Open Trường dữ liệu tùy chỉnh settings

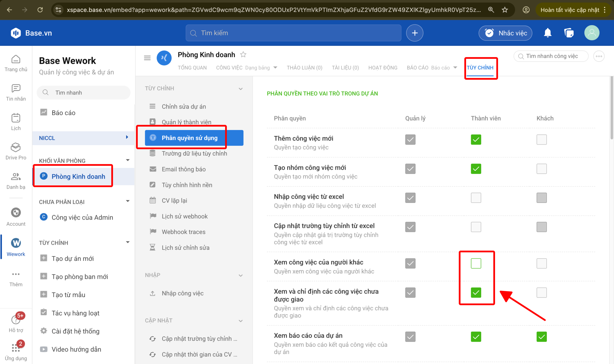pos(194,153)
